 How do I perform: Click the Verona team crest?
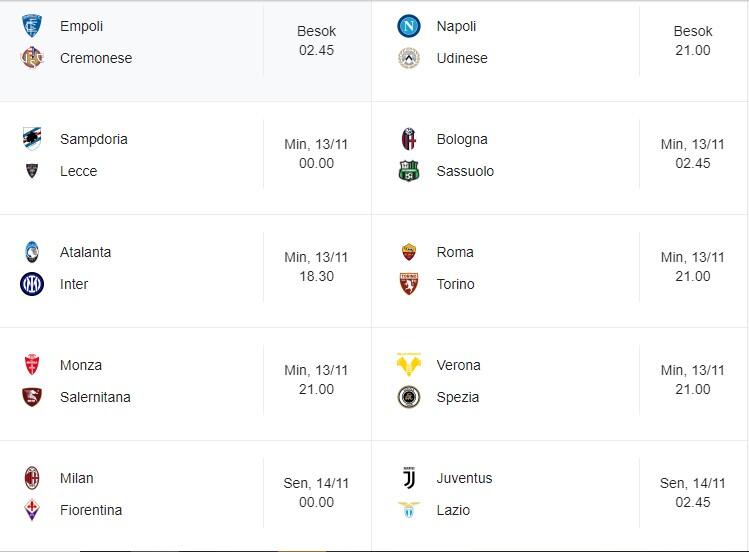(x=408, y=365)
